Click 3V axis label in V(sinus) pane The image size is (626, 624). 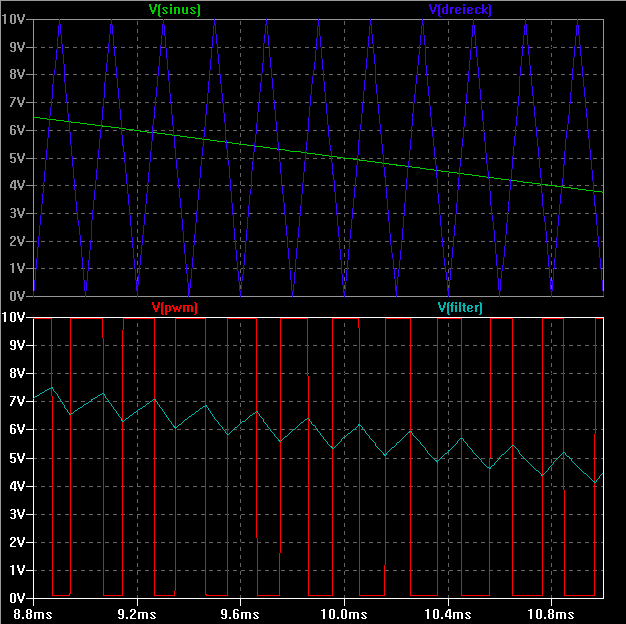[x=17, y=213]
